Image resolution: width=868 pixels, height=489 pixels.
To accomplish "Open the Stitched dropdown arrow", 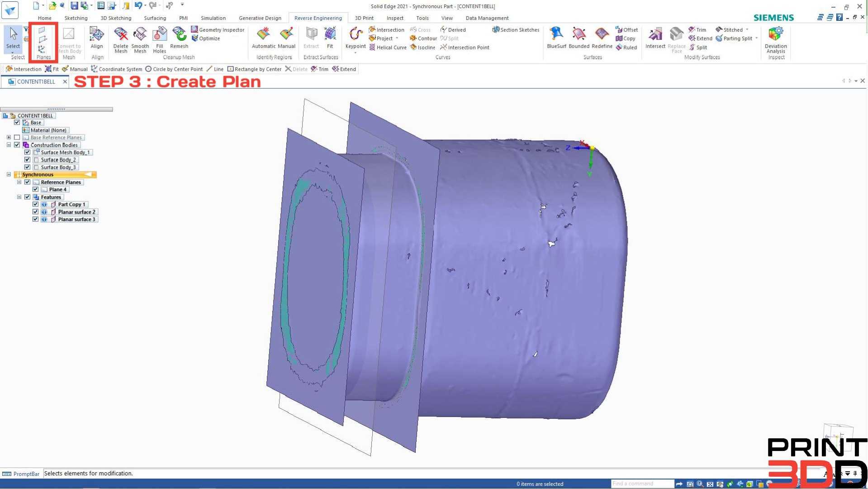I will [x=748, y=29].
